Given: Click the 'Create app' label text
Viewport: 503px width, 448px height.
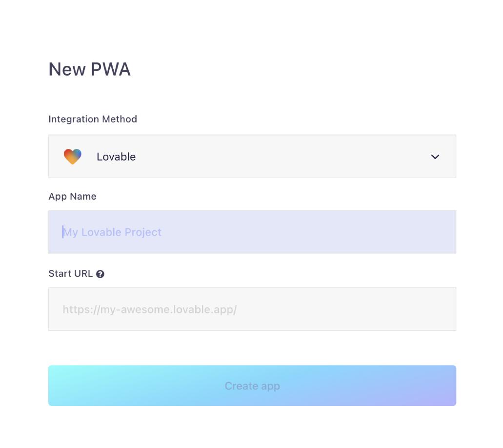Looking at the screenshot, I should tap(252, 386).
